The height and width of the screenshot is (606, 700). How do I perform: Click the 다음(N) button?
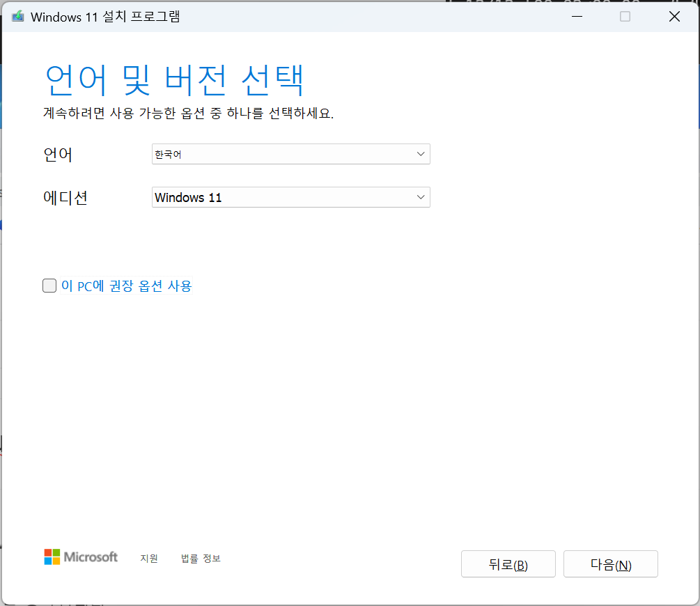click(611, 564)
